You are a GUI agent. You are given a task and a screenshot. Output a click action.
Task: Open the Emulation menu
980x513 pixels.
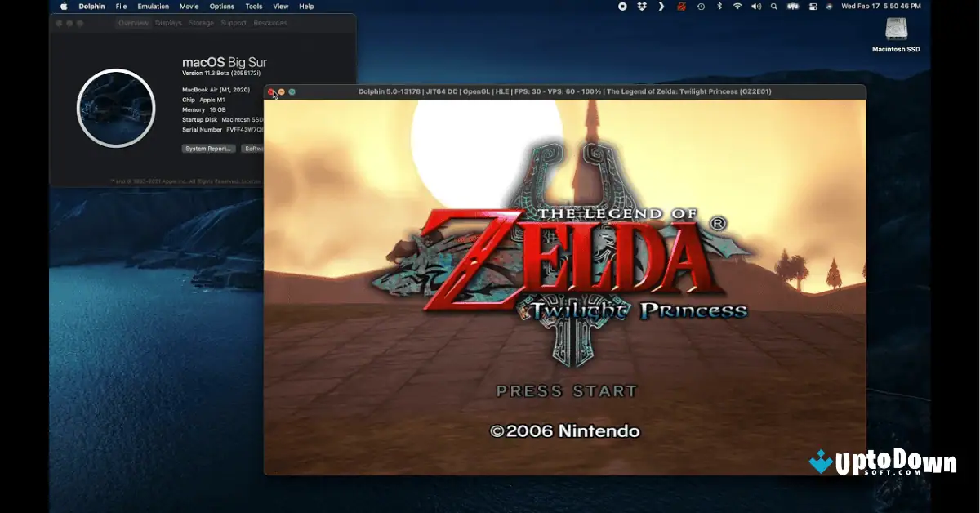click(x=153, y=6)
